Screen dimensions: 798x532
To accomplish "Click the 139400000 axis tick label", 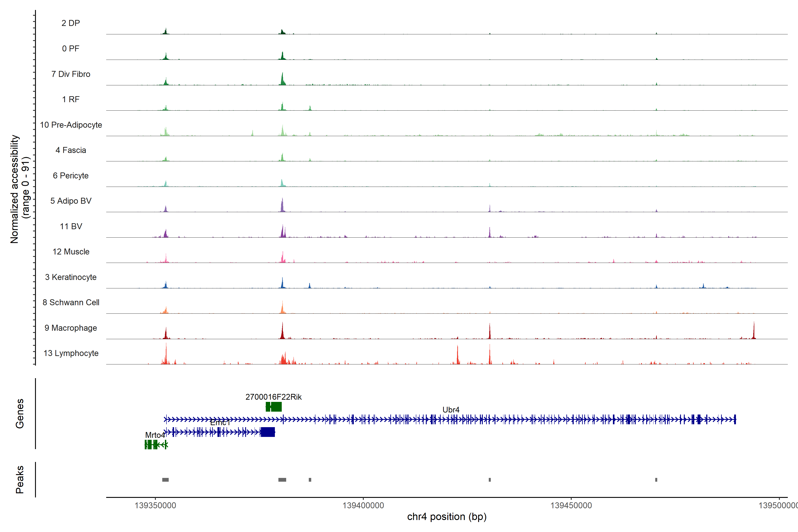I will (x=363, y=506).
